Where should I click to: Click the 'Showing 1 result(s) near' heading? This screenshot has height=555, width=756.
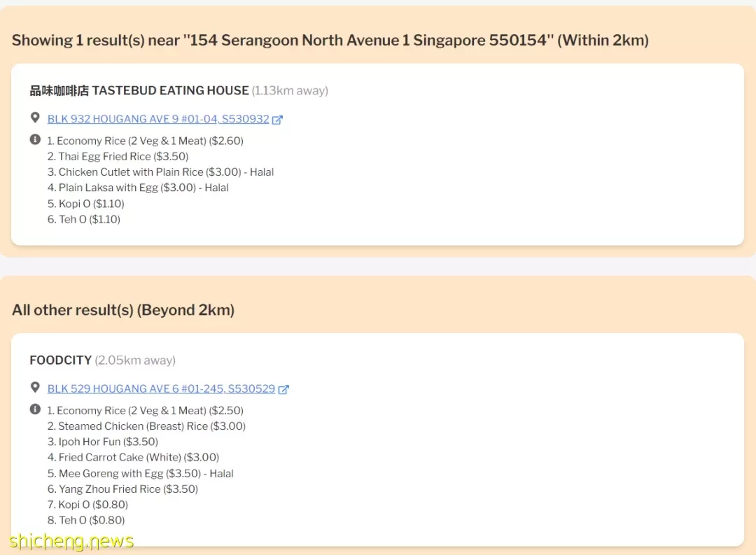[x=330, y=40]
